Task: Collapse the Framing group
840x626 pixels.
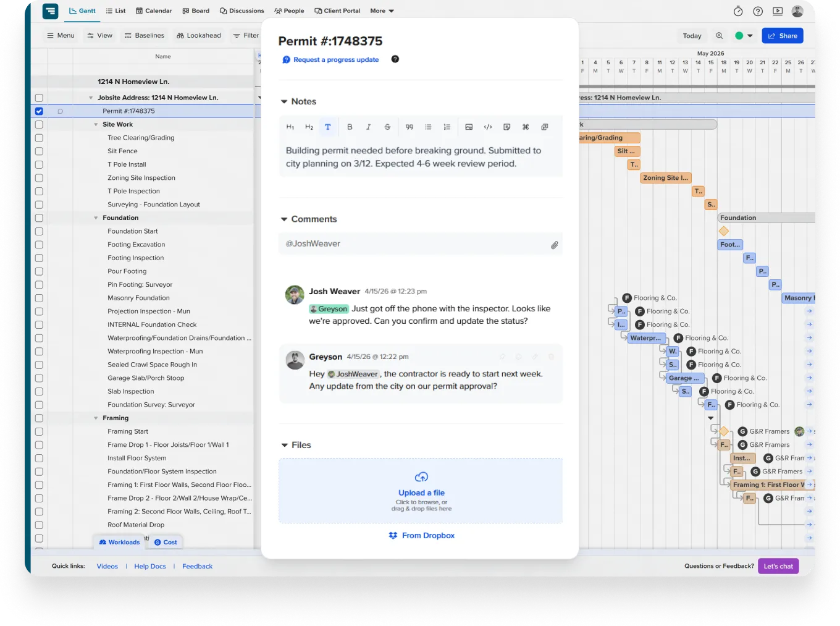Action: click(96, 418)
